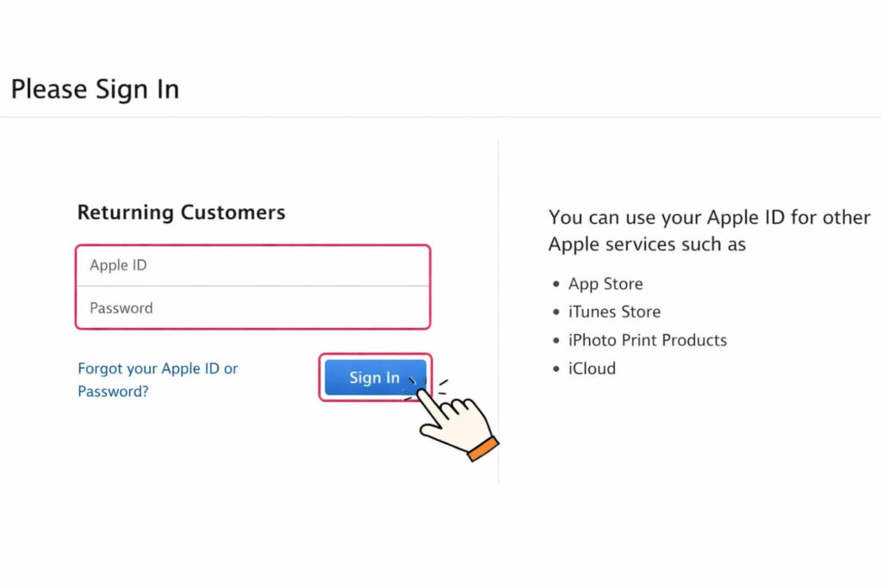Click the bullet beside App Store
This screenshot has width=882, height=588.
coord(556,283)
